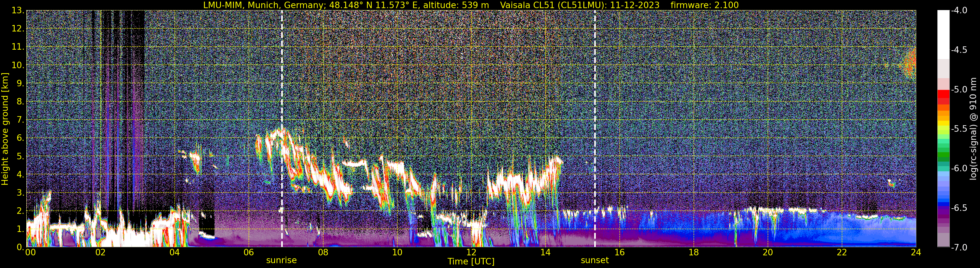Click the '22' time tick label
980x268 pixels.
842,252
